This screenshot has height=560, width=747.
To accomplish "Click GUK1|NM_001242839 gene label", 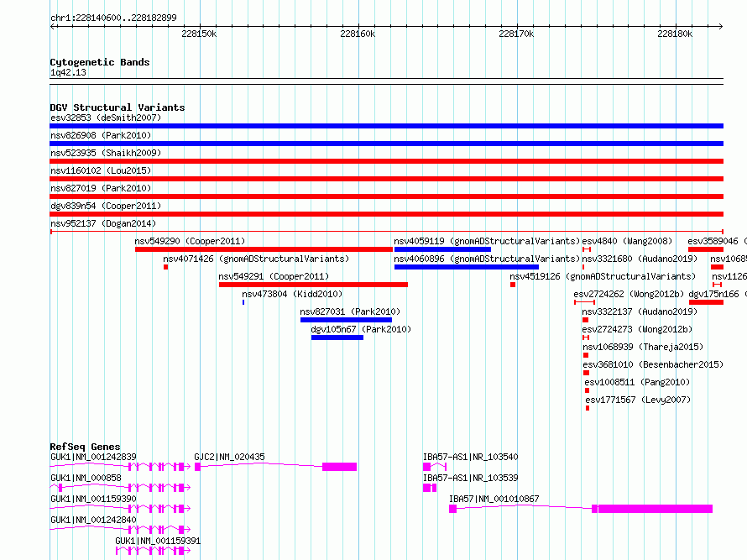I will point(93,457).
